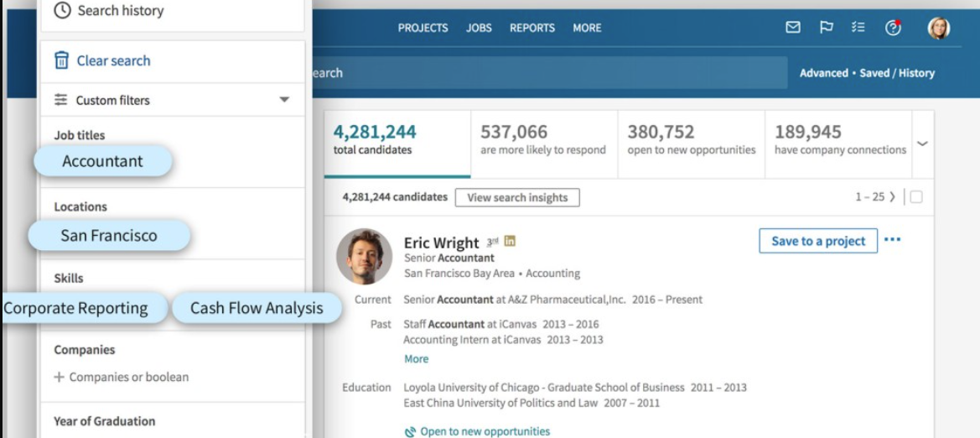
Task: Click Eric Wright's profile photo
Action: [x=365, y=257]
